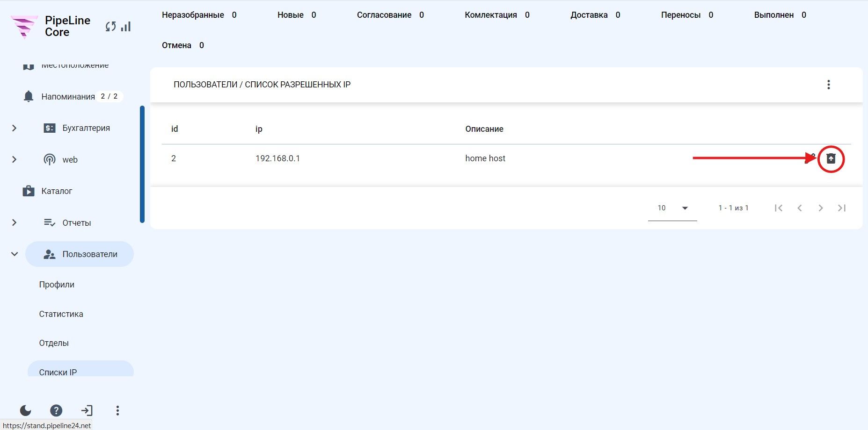Screen dimensions: 868x430
Task: Go to the first page of the table
Action: click(779, 208)
